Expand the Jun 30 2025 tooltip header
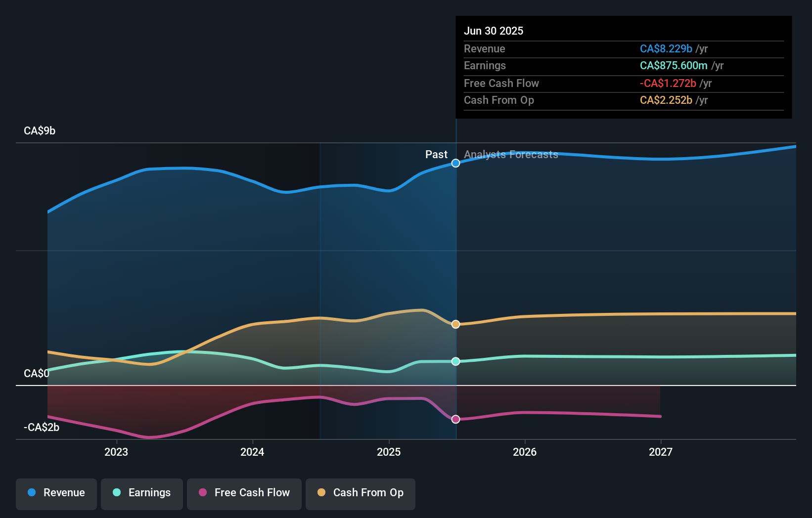The image size is (812, 518). 494,31
